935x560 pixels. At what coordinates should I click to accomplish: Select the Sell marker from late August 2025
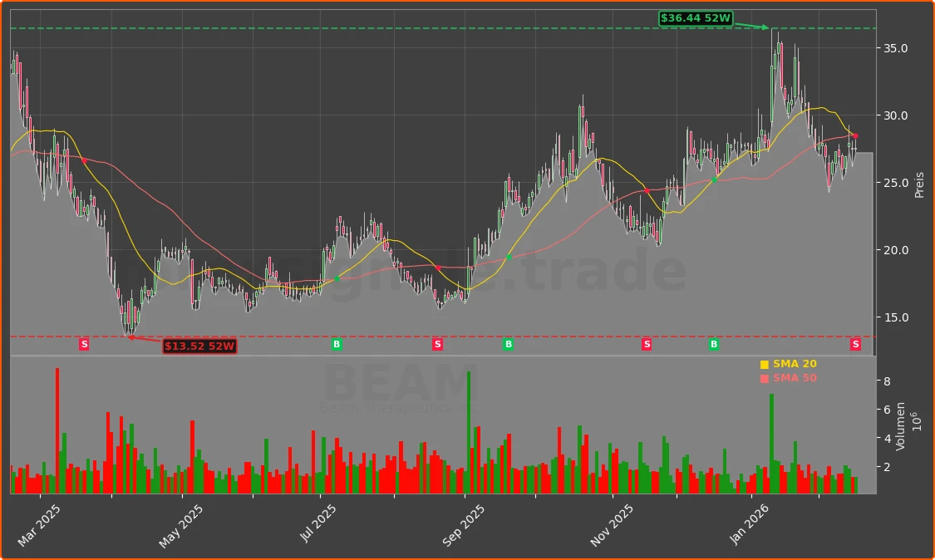[437, 344]
